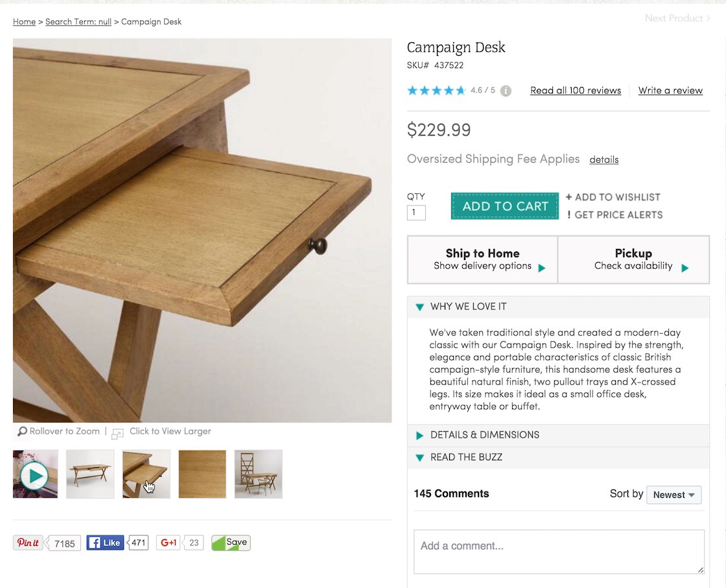This screenshot has width=726, height=588.
Task: Collapse the WHY WE LOVE IT section
Action: [x=419, y=307]
